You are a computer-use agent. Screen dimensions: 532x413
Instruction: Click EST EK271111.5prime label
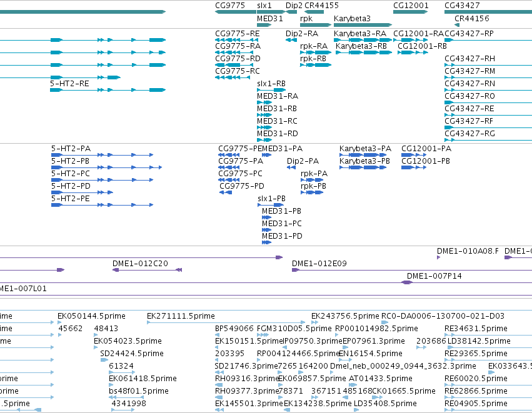pyautogui.click(x=181, y=316)
